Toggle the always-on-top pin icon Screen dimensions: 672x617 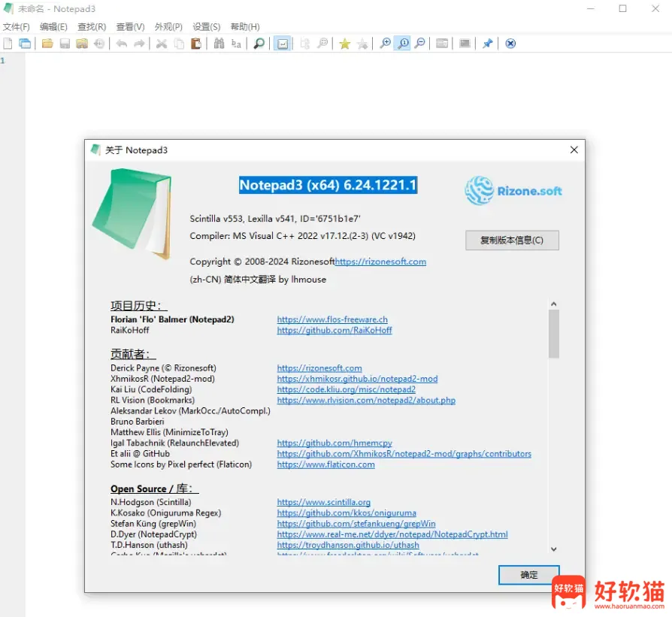(x=487, y=44)
